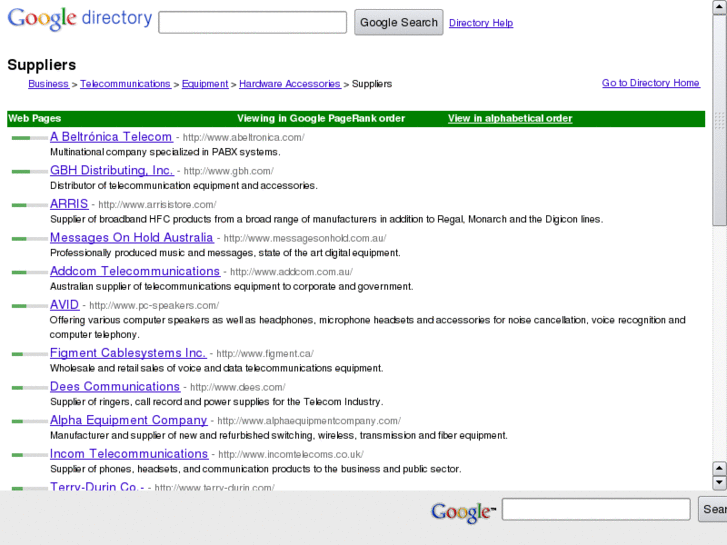The image size is (727, 545).
Task: Click PageRank bar next to Alpha Equipment Company
Action: click(30, 421)
